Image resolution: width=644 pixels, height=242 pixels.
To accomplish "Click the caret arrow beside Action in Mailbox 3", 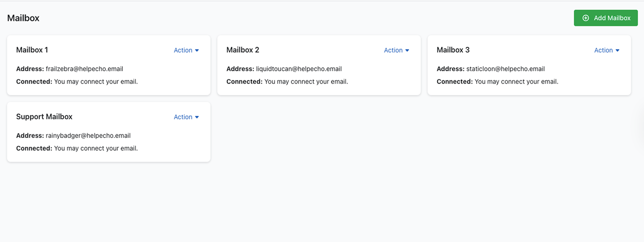I will coord(617,50).
